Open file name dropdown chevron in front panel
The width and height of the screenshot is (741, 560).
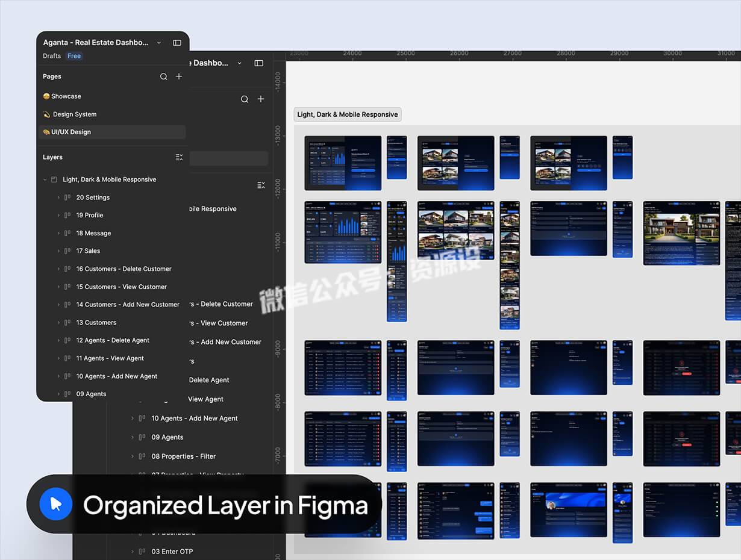pyautogui.click(x=159, y=43)
